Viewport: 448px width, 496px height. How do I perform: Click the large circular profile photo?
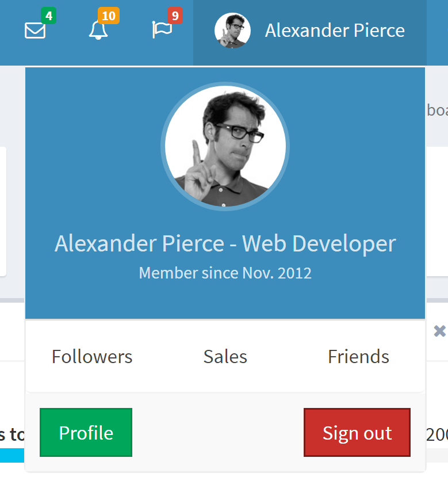[x=225, y=146]
